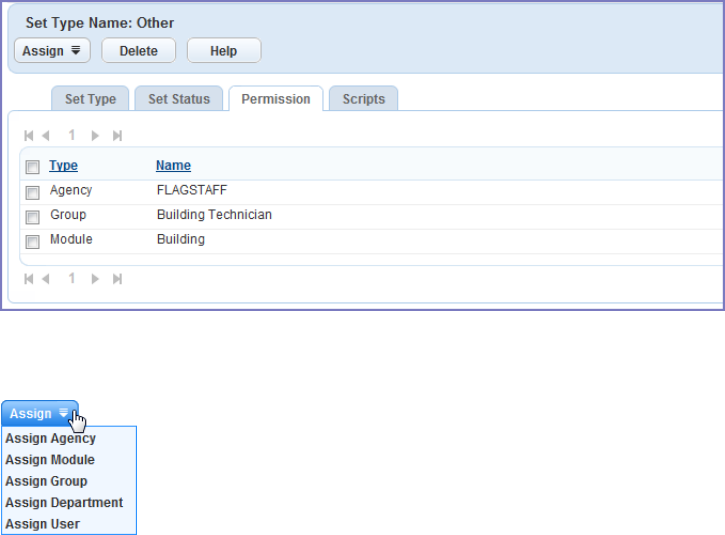Open the gray Assign dropdown in toolbar

click(52, 50)
